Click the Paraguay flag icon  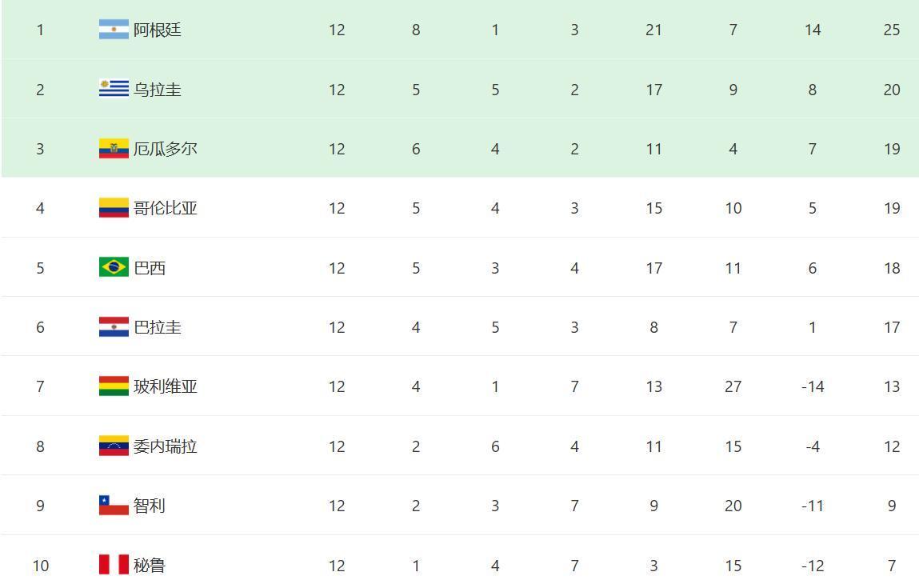(114, 326)
